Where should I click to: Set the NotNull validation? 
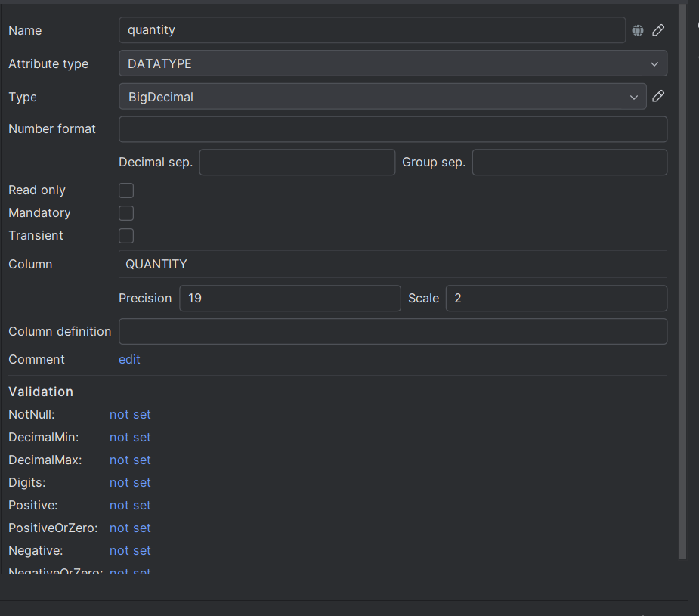click(130, 414)
